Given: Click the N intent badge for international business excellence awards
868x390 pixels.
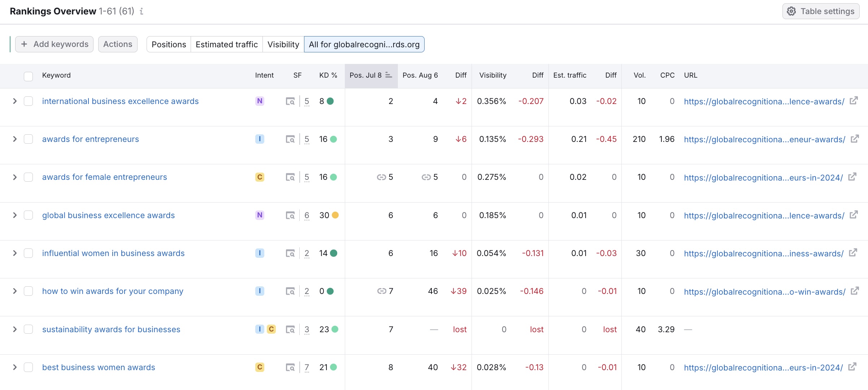Looking at the screenshot, I should [x=260, y=101].
